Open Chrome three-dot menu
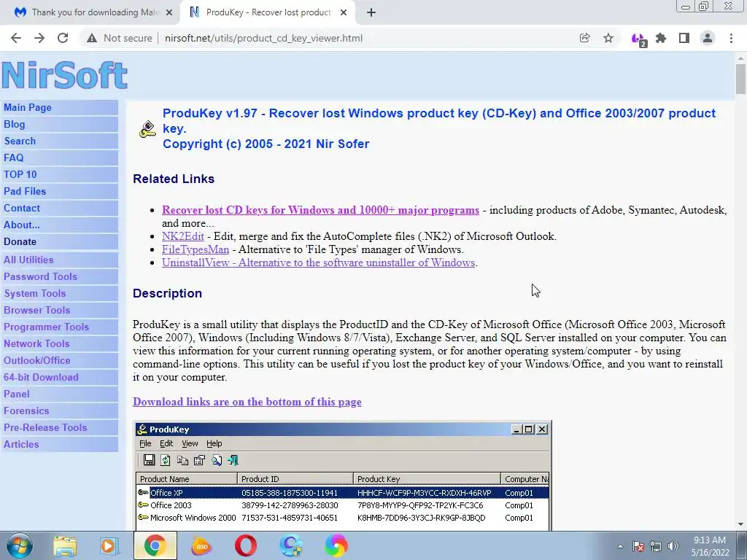 point(731,38)
